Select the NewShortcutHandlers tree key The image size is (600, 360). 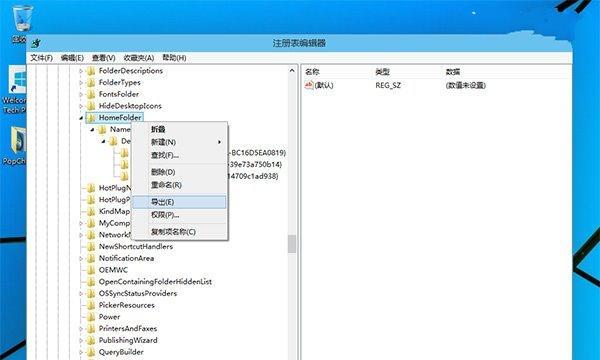click(136, 246)
